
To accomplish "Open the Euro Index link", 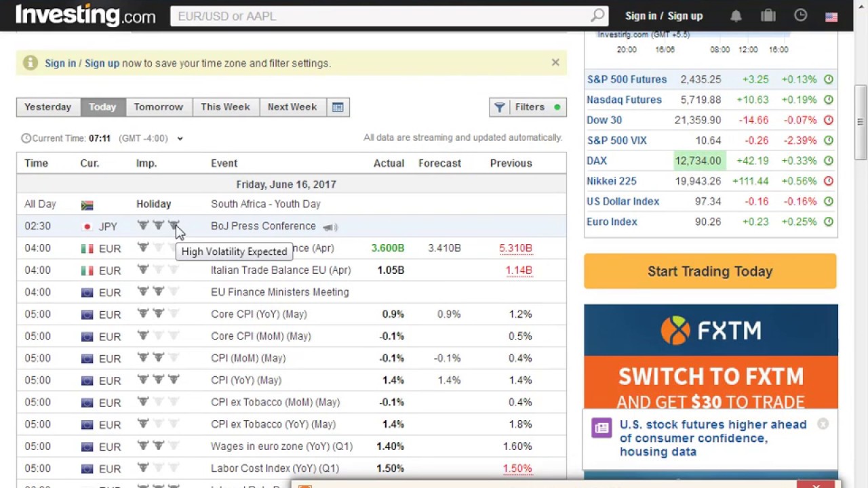I will pos(612,222).
